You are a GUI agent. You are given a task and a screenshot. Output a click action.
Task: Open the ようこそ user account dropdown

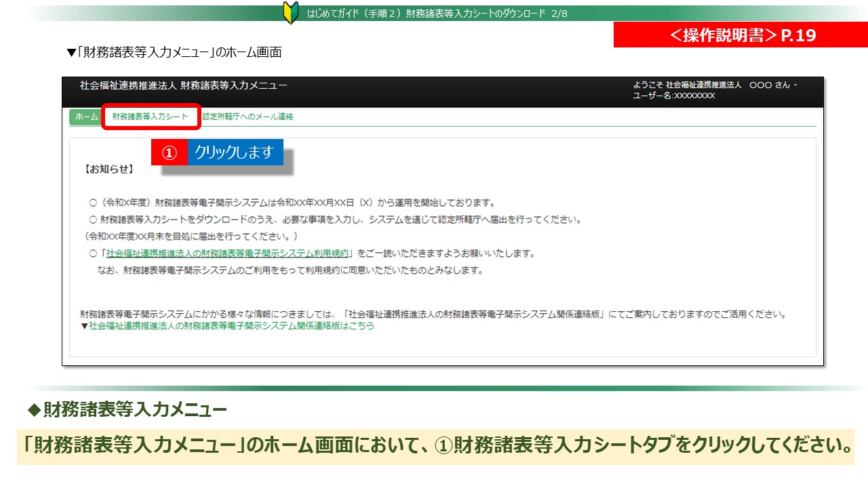(715, 85)
